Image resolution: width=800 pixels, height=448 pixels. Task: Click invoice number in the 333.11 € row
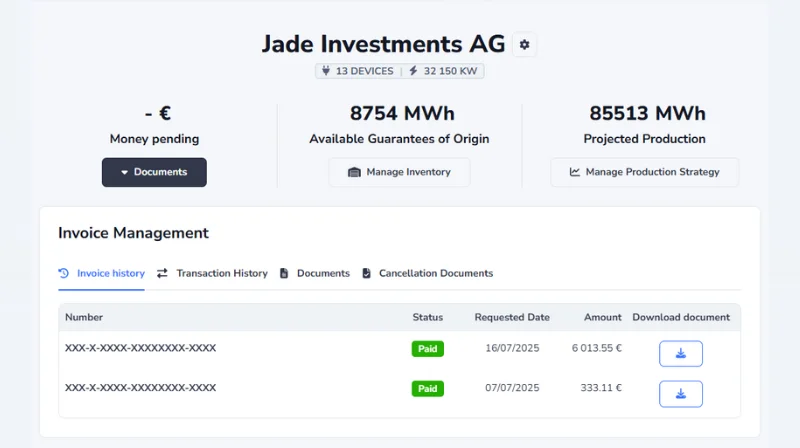coord(140,388)
